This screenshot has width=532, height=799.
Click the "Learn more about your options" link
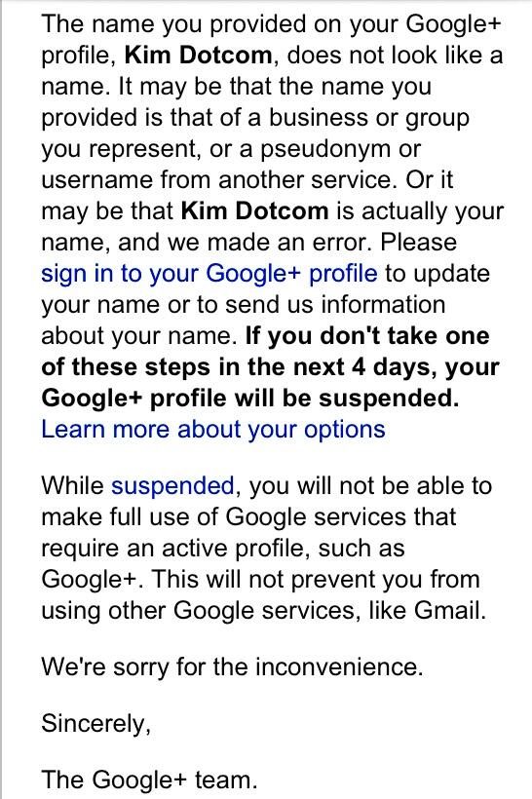coord(213,430)
